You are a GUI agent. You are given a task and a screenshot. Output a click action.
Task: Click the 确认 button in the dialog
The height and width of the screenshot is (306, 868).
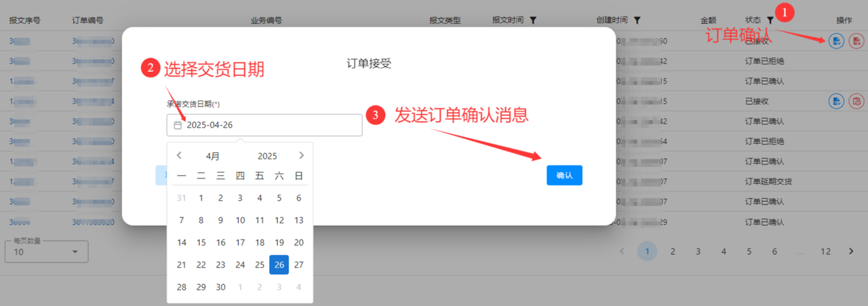click(x=564, y=175)
